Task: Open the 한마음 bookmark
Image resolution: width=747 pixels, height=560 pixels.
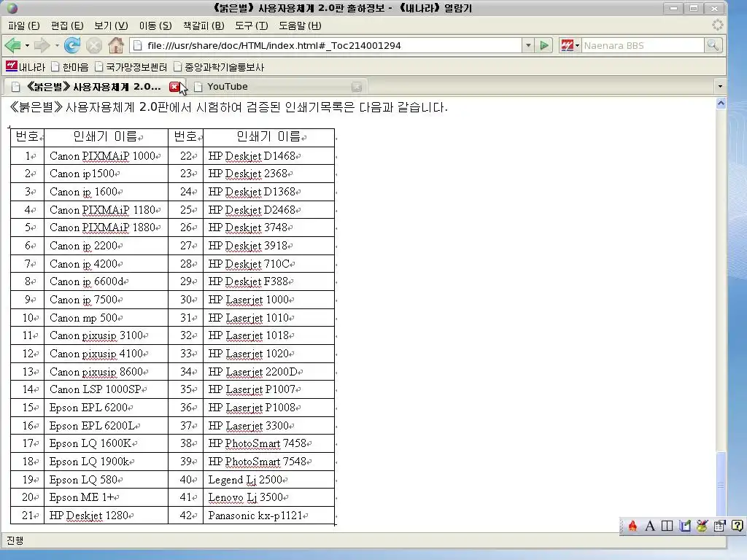Action: pos(70,67)
